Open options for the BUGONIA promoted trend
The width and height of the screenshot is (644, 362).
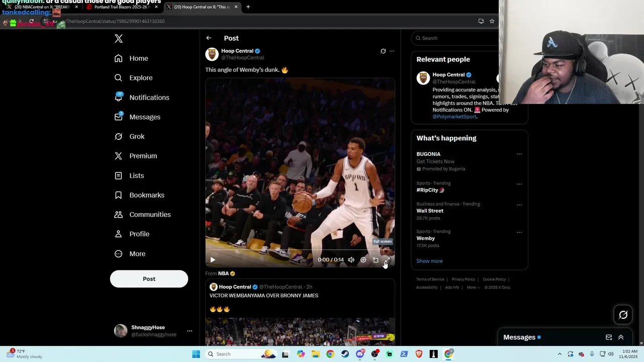click(x=519, y=154)
